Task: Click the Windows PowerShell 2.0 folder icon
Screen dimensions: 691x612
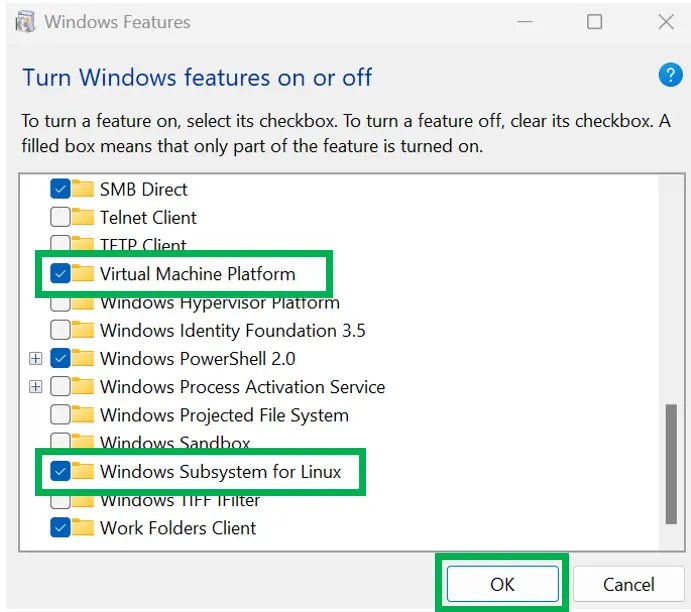Action: (82, 358)
